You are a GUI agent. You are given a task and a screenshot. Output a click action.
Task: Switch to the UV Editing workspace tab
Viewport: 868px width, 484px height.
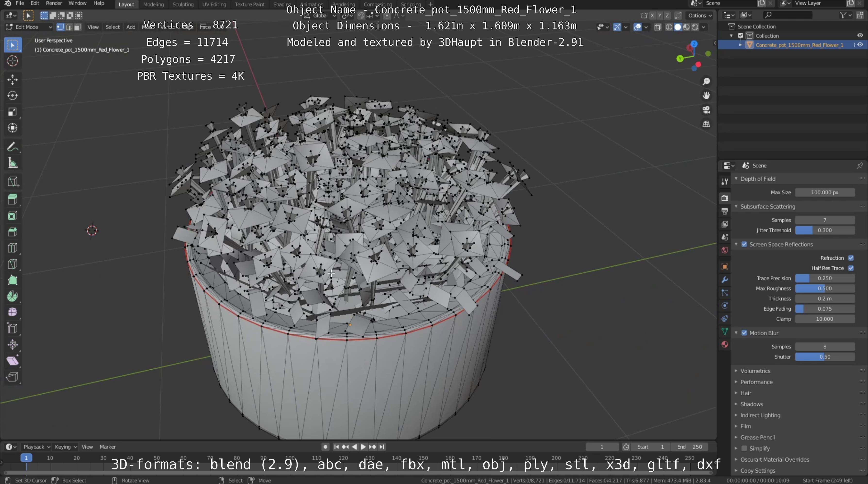point(214,4)
